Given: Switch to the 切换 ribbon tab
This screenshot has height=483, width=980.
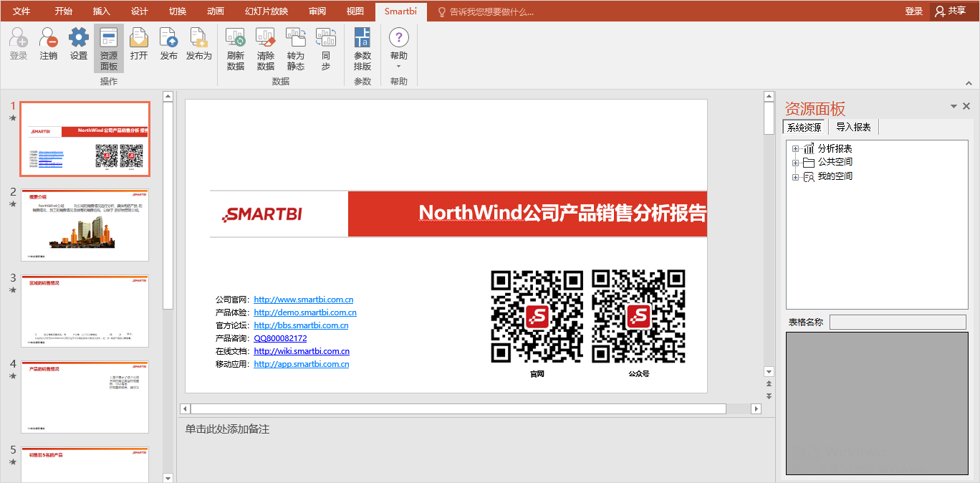Looking at the screenshot, I should coord(178,11).
